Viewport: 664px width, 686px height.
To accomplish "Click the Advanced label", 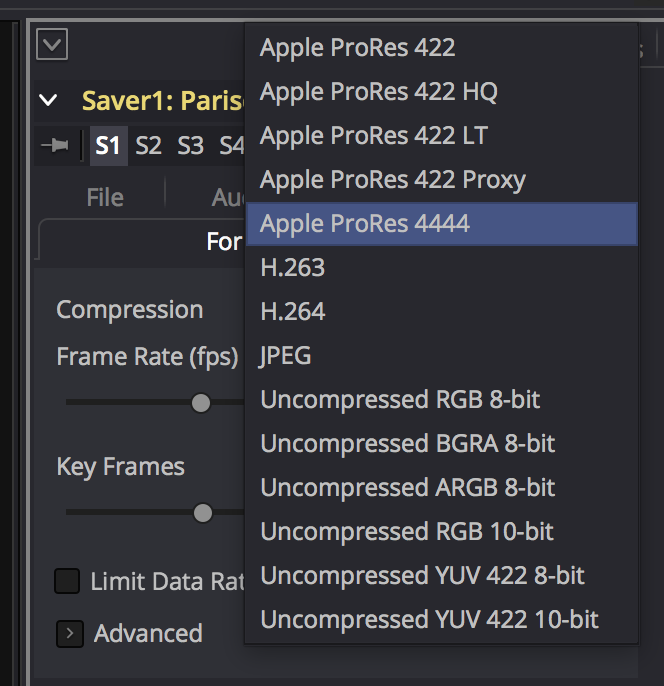I will click(x=148, y=634).
